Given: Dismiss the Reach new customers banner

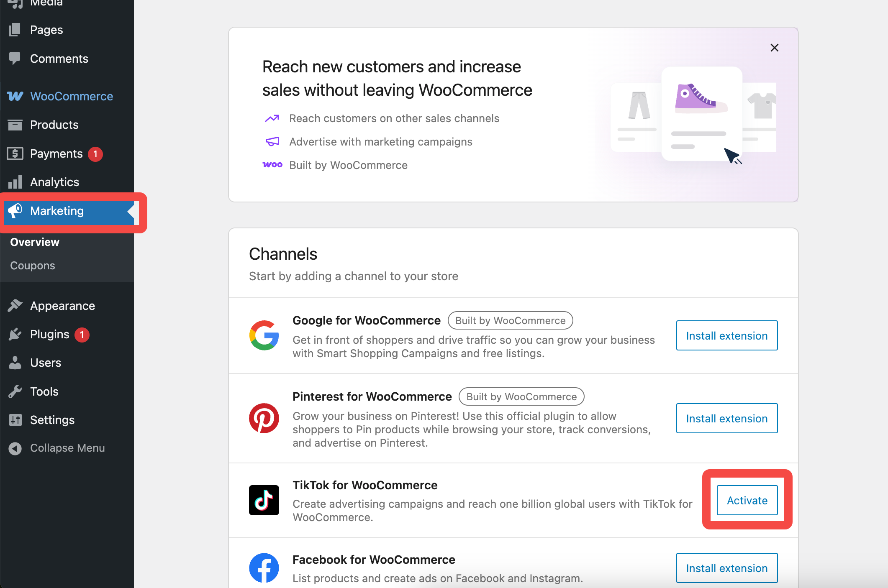Looking at the screenshot, I should click(x=775, y=48).
